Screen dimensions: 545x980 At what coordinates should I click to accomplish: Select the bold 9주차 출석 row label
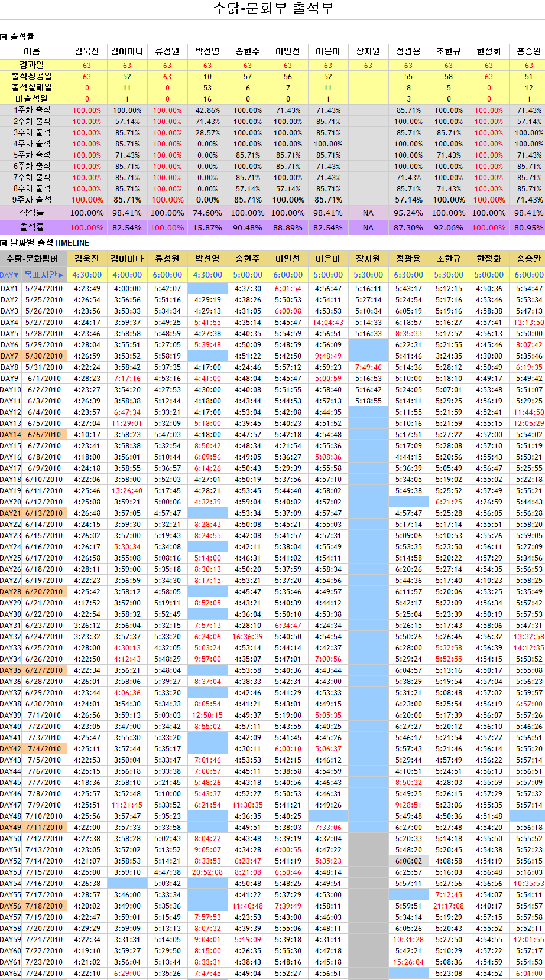click(x=33, y=200)
